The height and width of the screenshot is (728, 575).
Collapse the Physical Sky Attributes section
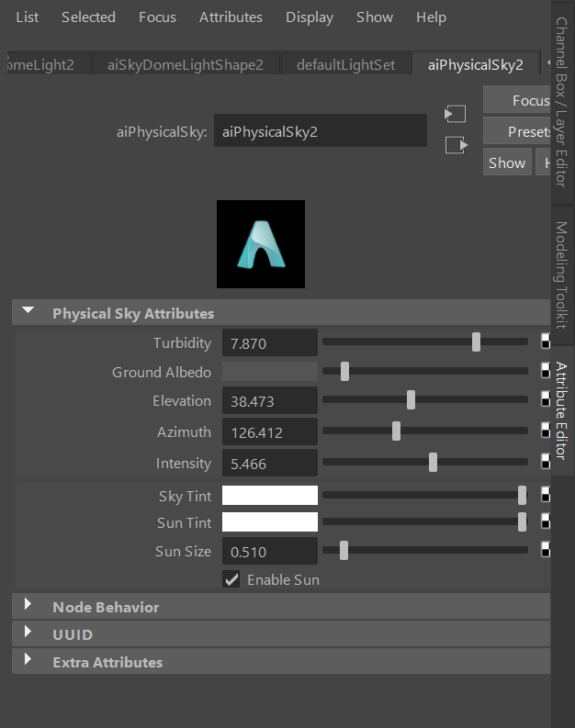[28, 310]
